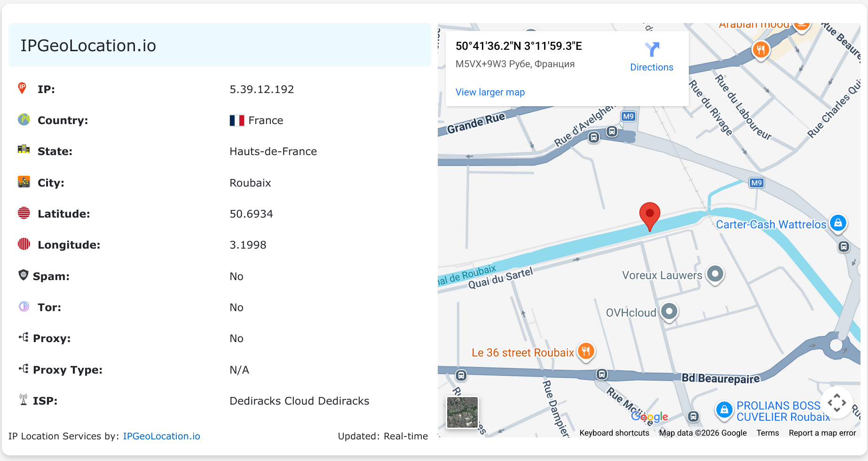Open the map Terms link
Viewport: 868px width, 461px height.
tap(767, 433)
